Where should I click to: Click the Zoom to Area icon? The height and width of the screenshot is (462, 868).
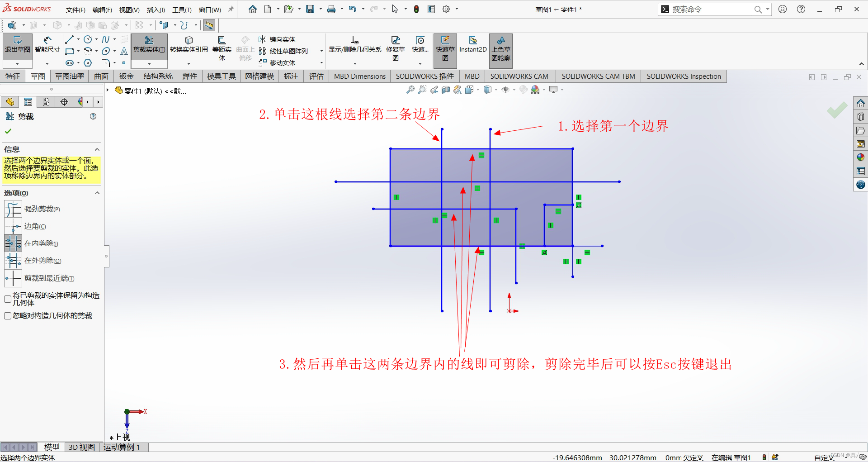422,90
